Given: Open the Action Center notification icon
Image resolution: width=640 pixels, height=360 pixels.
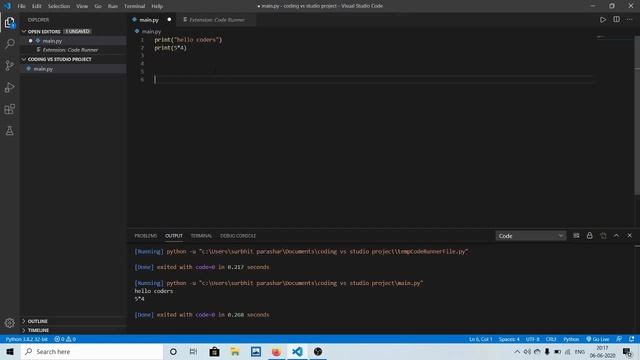Looking at the screenshot, I should 627,351.
